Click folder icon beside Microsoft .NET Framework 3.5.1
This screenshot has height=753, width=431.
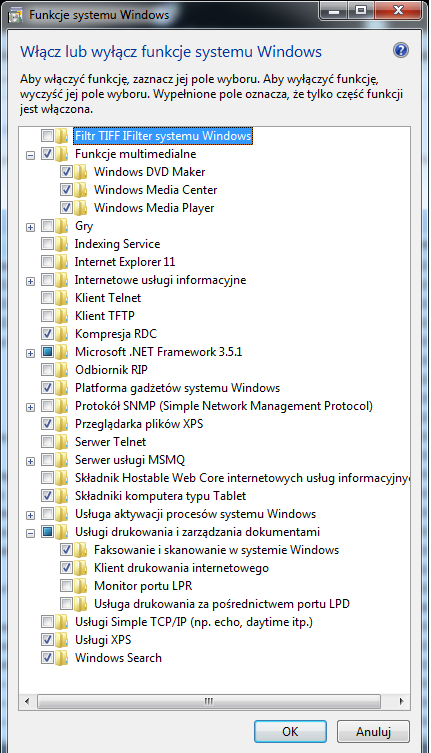point(61,352)
